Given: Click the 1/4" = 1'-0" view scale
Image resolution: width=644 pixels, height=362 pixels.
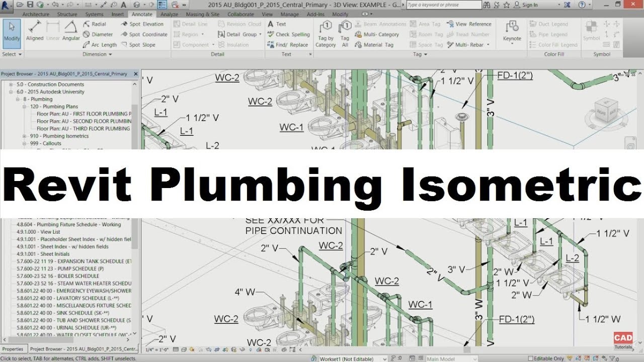Looking at the screenshot, I should coord(156,349).
